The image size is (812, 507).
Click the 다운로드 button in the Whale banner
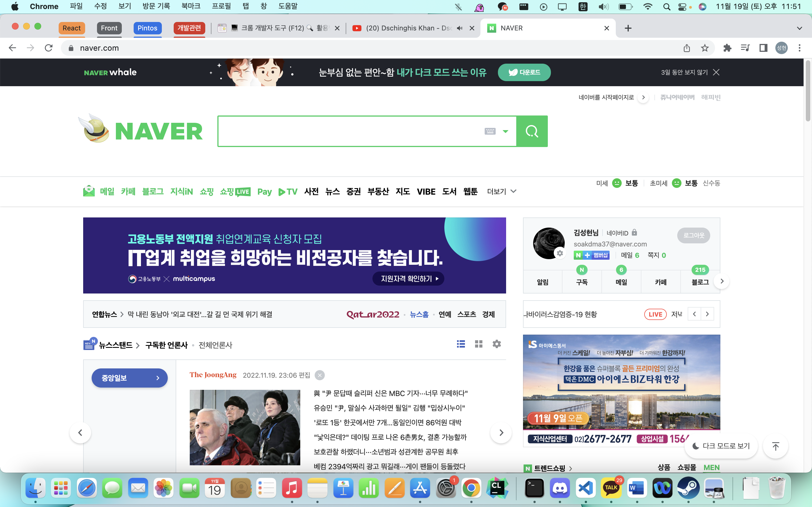point(524,72)
